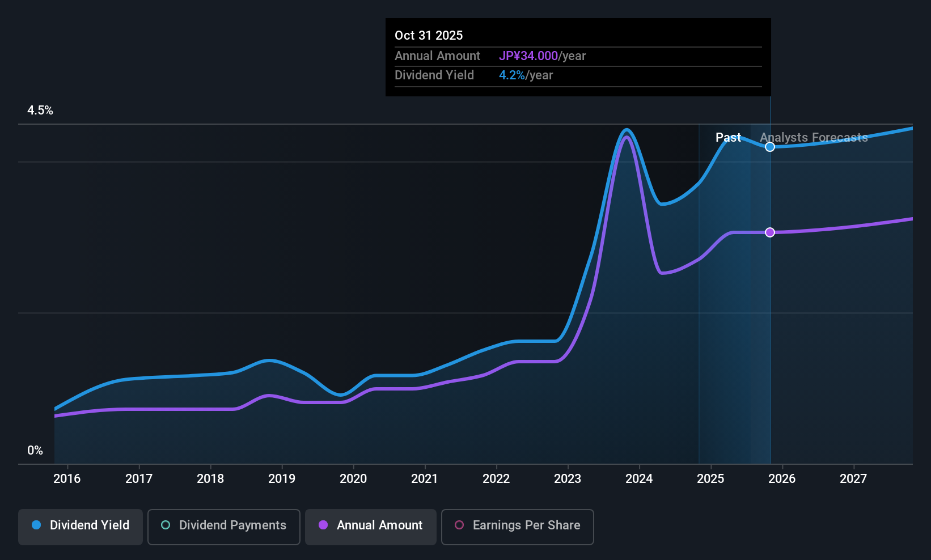Click the Oct 31 2025 tooltip date

pyautogui.click(x=429, y=35)
